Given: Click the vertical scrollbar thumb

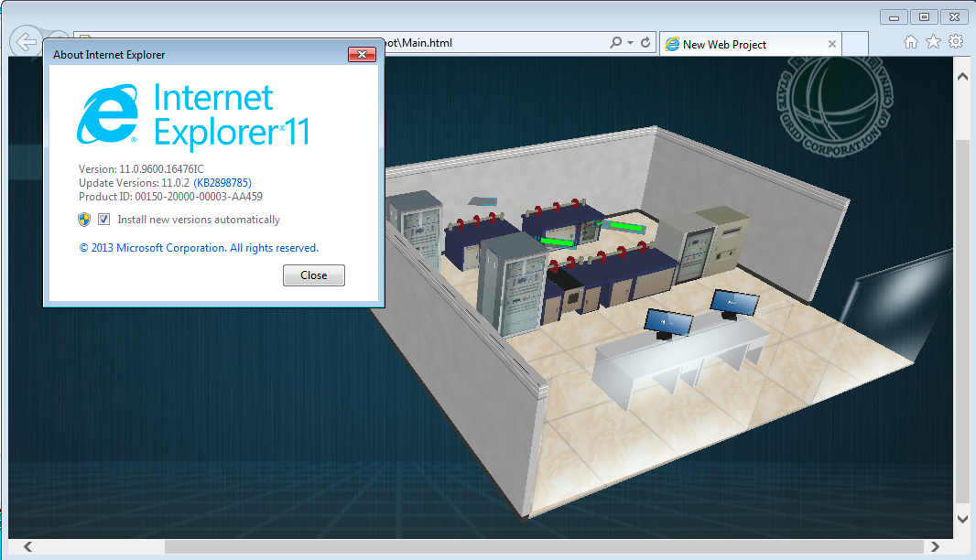Looking at the screenshot, I should [x=962, y=320].
